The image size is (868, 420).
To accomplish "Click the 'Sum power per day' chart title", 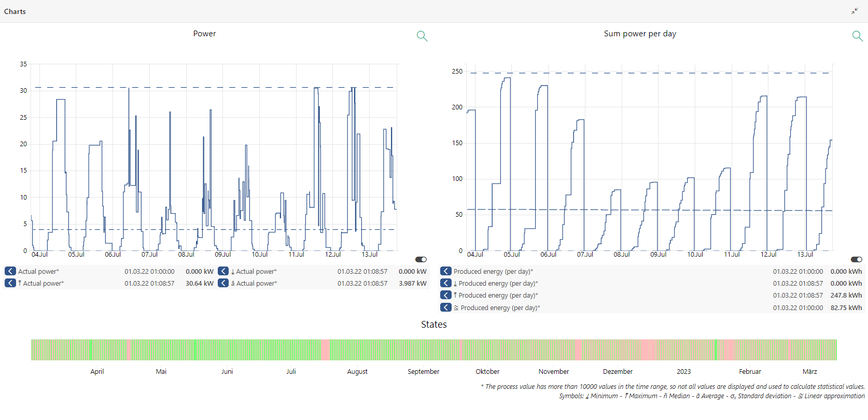I will (640, 34).
